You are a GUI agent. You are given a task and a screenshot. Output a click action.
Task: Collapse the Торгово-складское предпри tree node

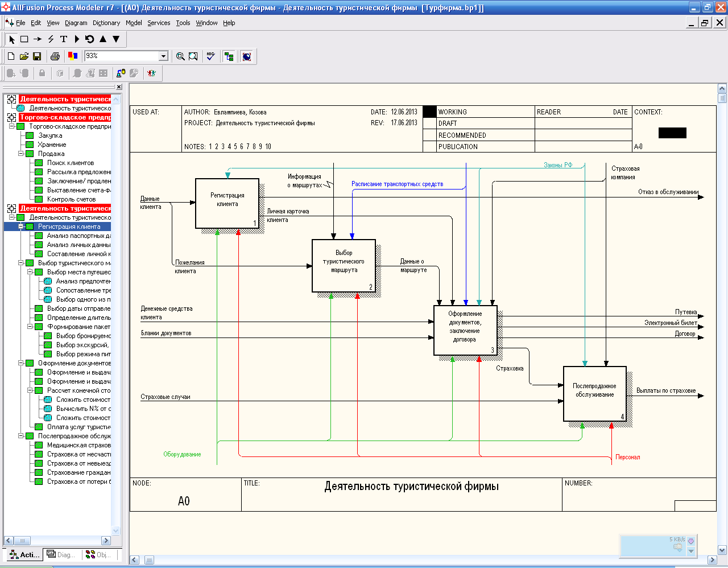(12, 126)
